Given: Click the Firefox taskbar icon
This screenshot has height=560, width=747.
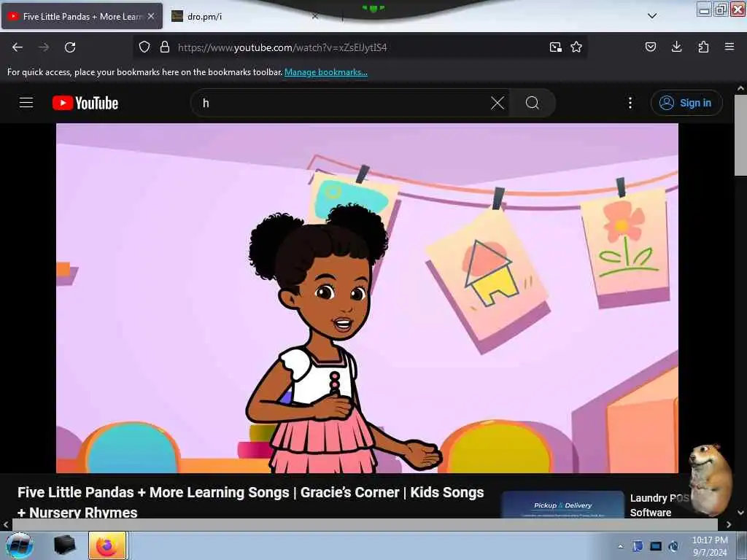Looking at the screenshot, I should (107, 545).
